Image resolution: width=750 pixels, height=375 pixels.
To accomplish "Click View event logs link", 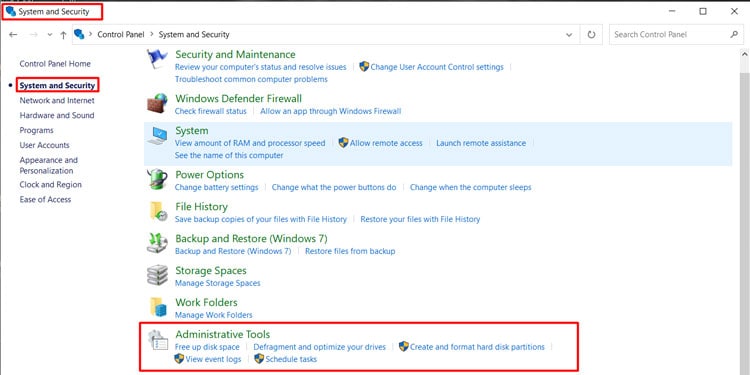I will [213, 359].
